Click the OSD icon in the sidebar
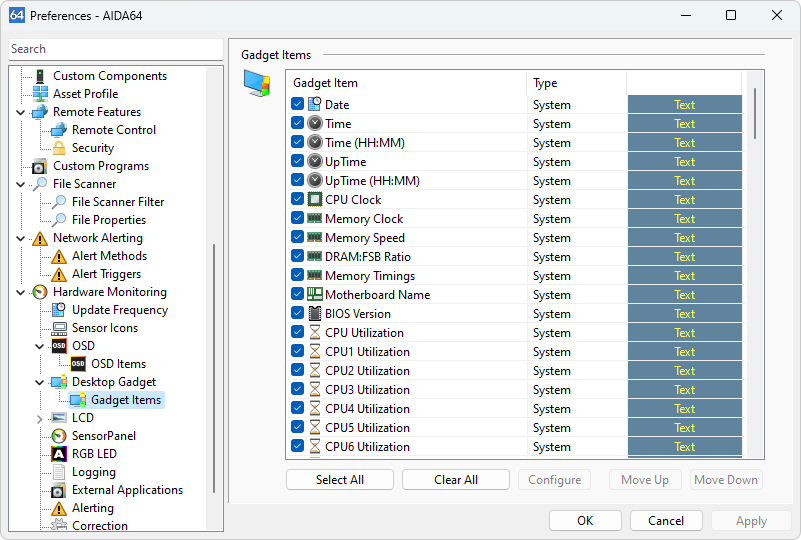The width and height of the screenshot is (801, 540). tap(59, 346)
